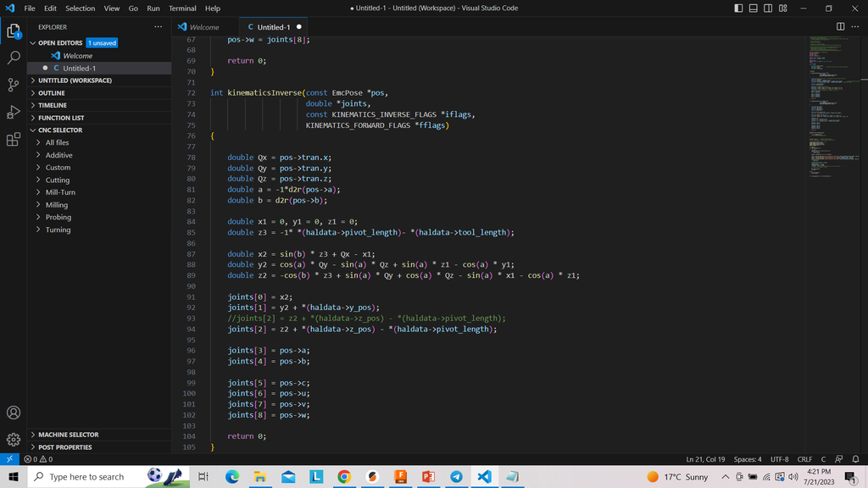Open the Run and Debug view

click(x=14, y=112)
